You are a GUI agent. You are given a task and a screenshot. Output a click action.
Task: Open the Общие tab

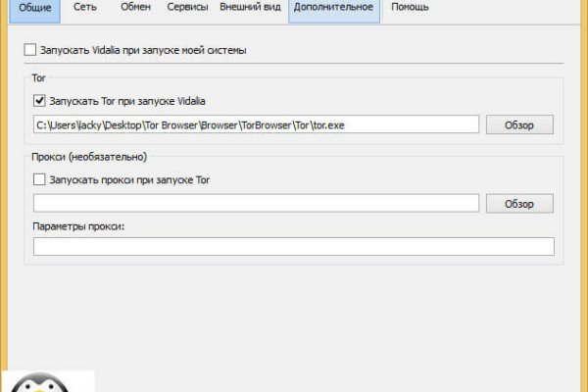coord(35,9)
